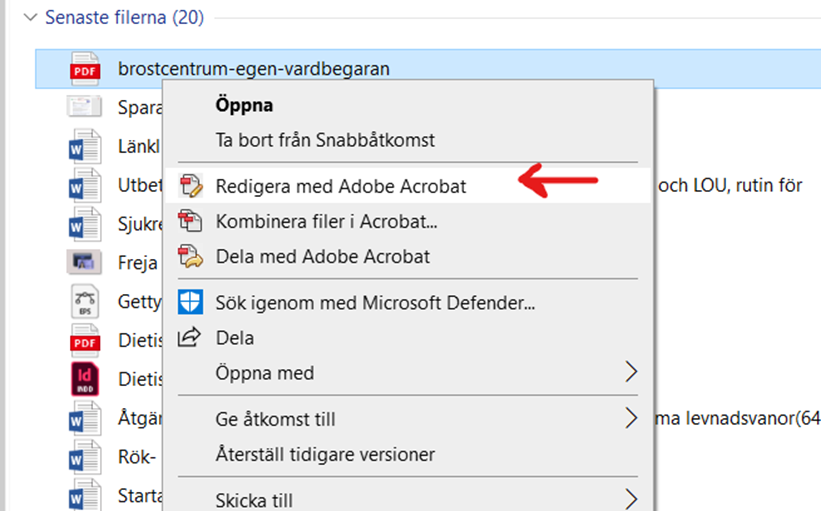
Task: Select the InDesign file icon for Dietis
Action: 85,379
